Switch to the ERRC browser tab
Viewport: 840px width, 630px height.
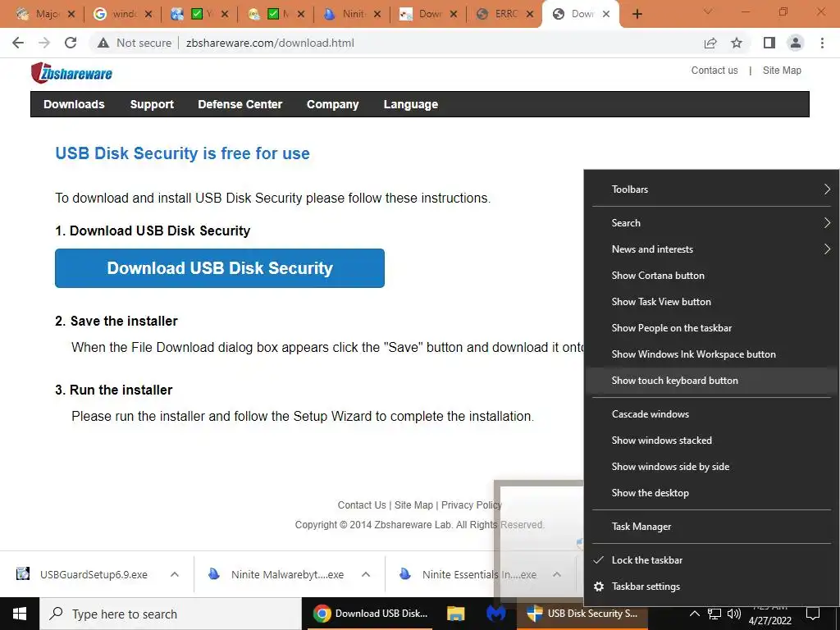pyautogui.click(x=505, y=15)
